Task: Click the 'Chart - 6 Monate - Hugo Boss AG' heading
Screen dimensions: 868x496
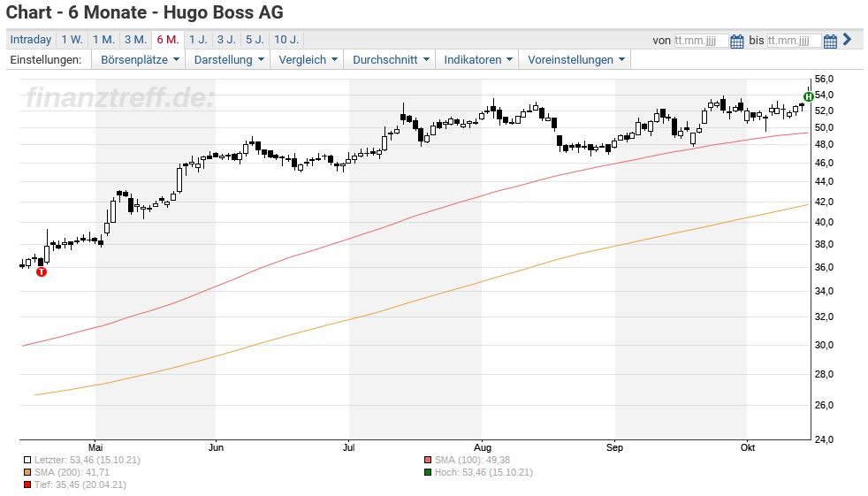Action: click(144, 12)
